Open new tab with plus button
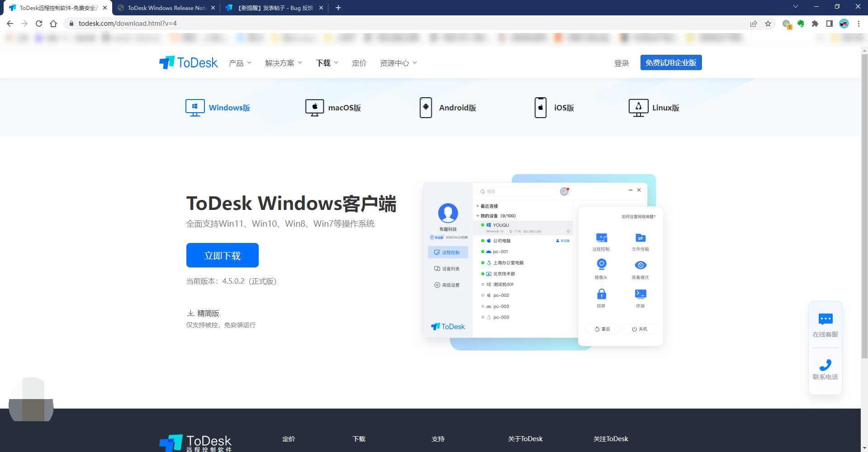Screen dimensions: 868x452 [x=338, y=8]
